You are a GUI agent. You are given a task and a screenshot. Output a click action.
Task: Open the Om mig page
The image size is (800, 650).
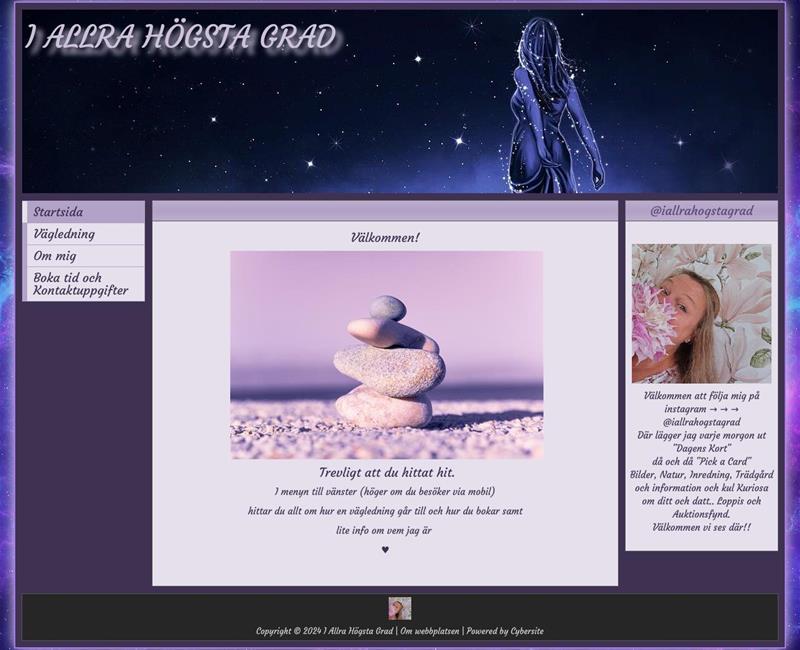click(84, 256)
